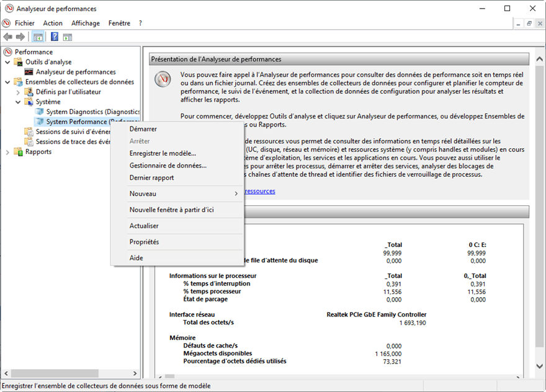Open the ? help menu
This screenshot has height=392, width=546.
tap(140, 24)
